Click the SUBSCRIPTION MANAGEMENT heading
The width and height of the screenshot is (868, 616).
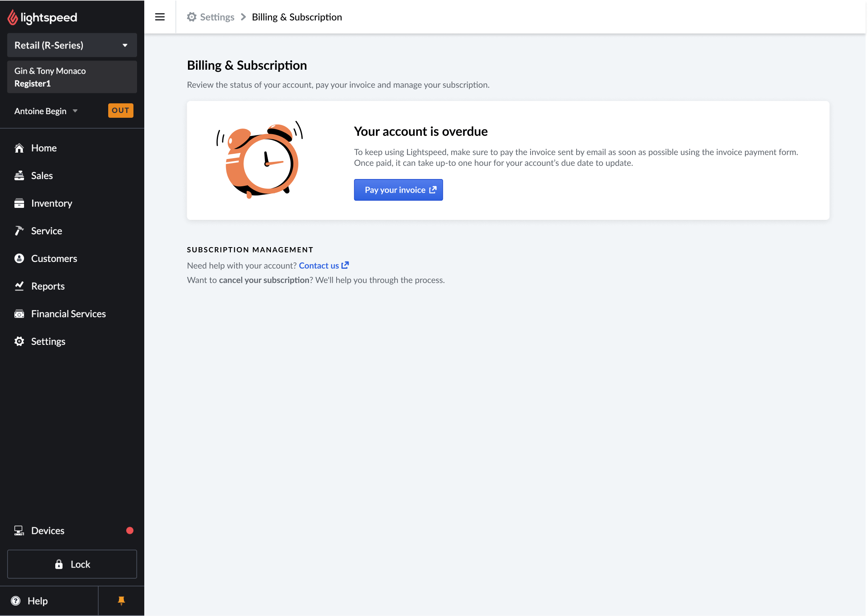coord(250,250)
